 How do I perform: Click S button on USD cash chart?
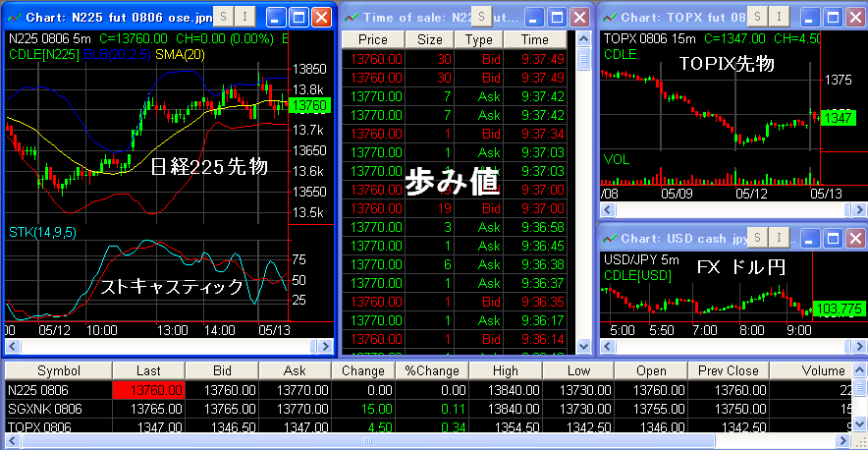[x=755, y=238]
